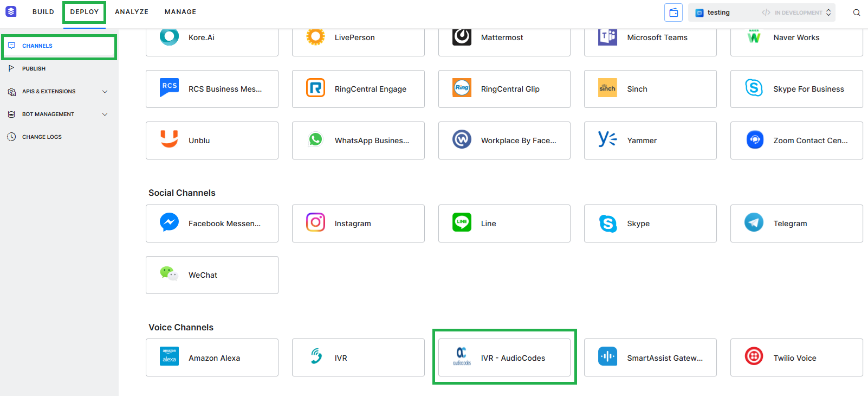This screenshot has height=396, width=868.
Task: Click the Twilio Voice label
Action: [795, 358]
